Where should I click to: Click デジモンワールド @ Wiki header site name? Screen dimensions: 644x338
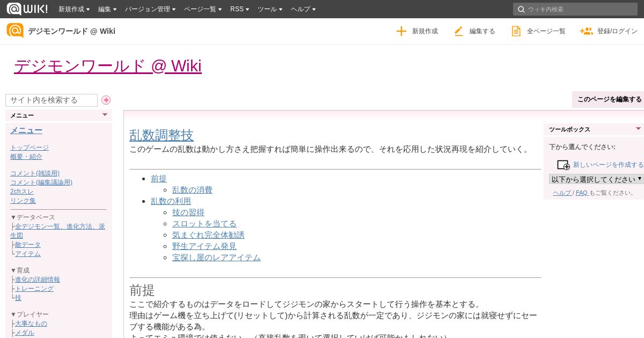pos(71,31)
